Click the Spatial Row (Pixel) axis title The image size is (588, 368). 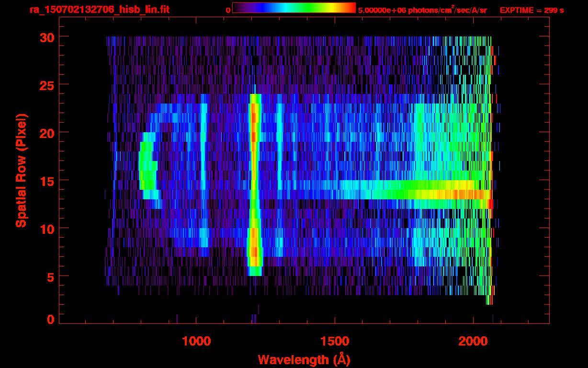click(x=21, y=171)
